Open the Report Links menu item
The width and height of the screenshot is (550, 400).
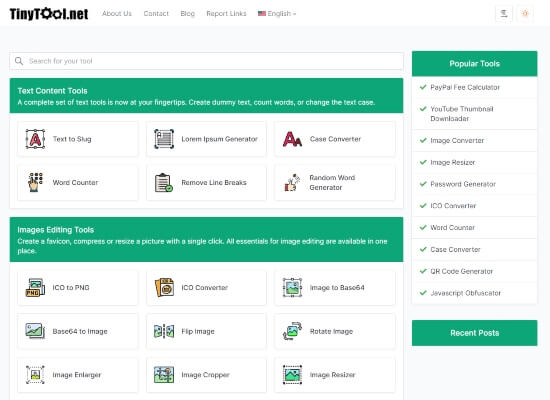[226, 14]
